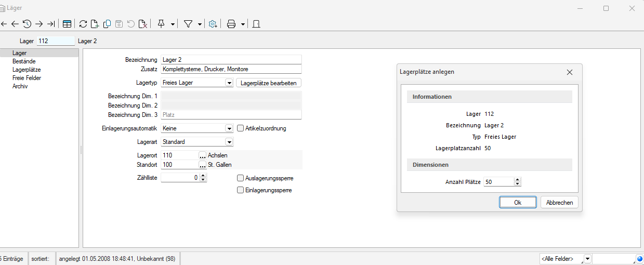
Task: Click the Bezeichnung Dim. 3 field
Action: tap(231, 115)
